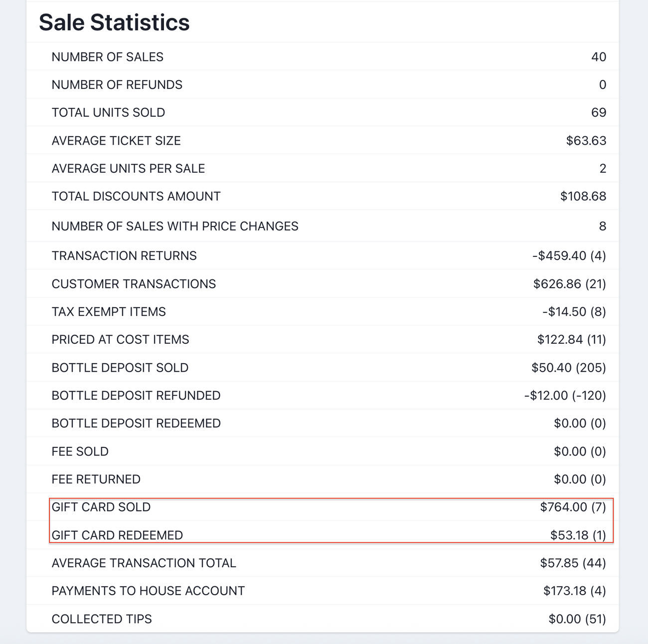This screenshot has width=648, height=644.
Task: Click the priced at cost value $122.84 (11)
Action: 571,340
